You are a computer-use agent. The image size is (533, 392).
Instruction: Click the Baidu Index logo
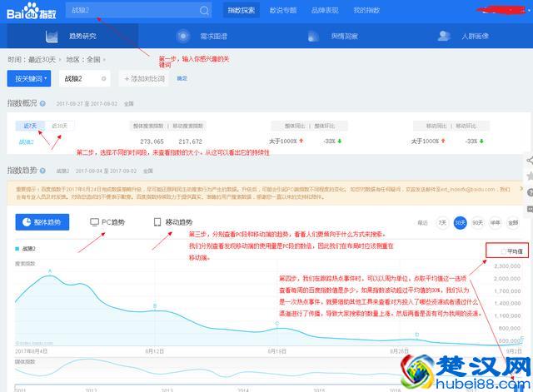[32, 11]
